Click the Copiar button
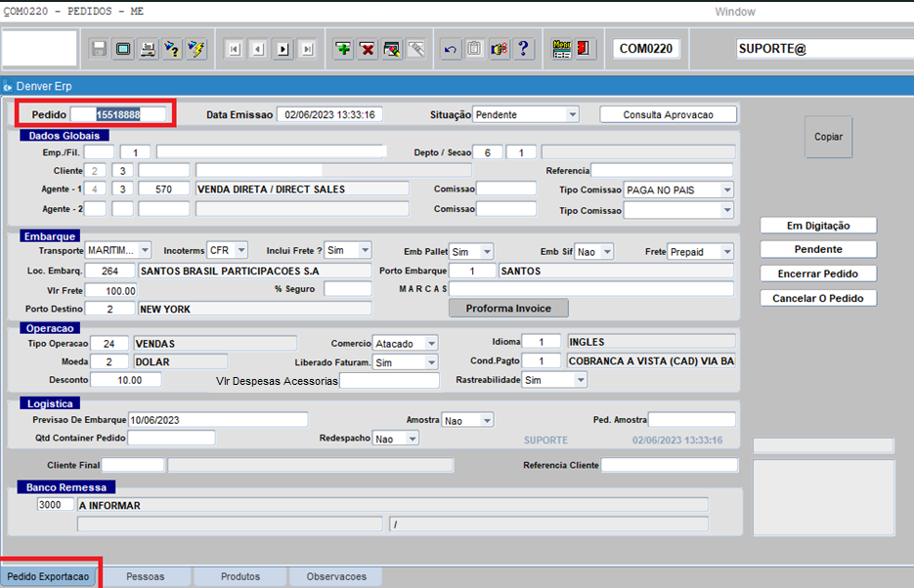Screen dimensions: 914x588 tap(828, 137)
